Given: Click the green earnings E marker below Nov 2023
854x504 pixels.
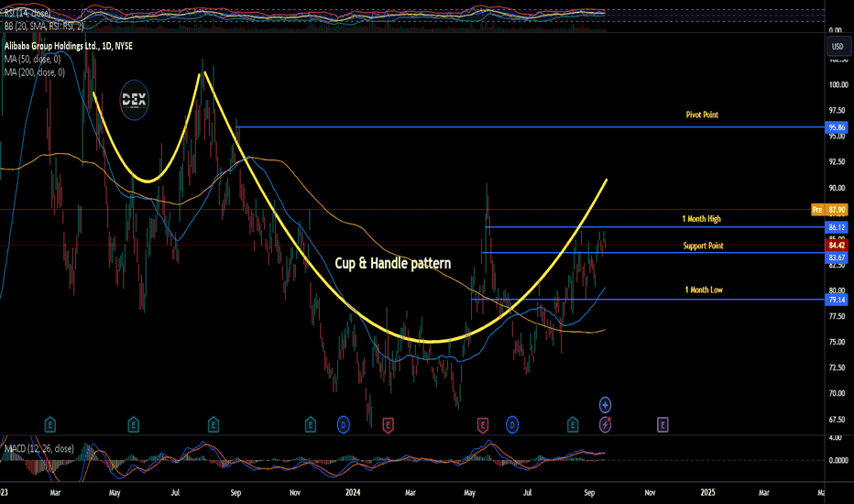Looking at the screenshot, I should (311, 424).
